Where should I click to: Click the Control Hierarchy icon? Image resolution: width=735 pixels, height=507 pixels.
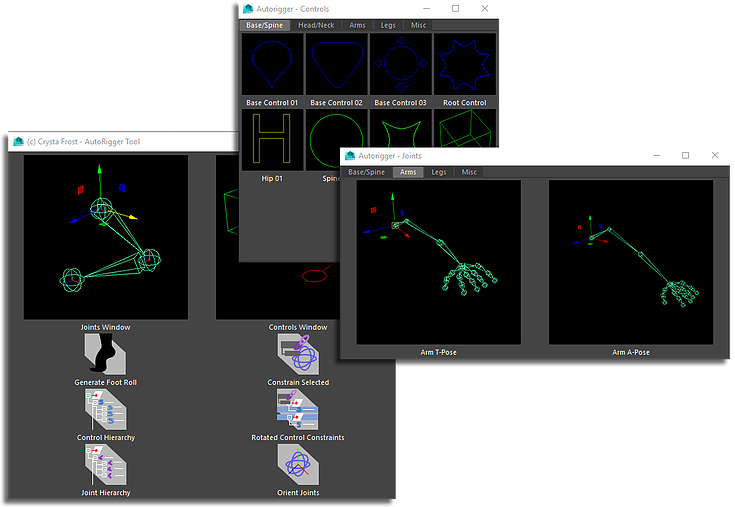[x=105, y=410]
